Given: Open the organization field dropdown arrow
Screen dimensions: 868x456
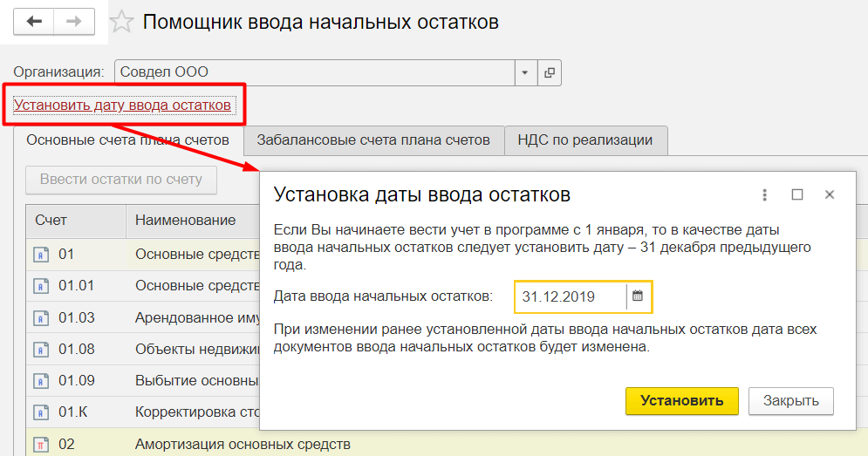Looking at the screenshot, I should 525,72.
